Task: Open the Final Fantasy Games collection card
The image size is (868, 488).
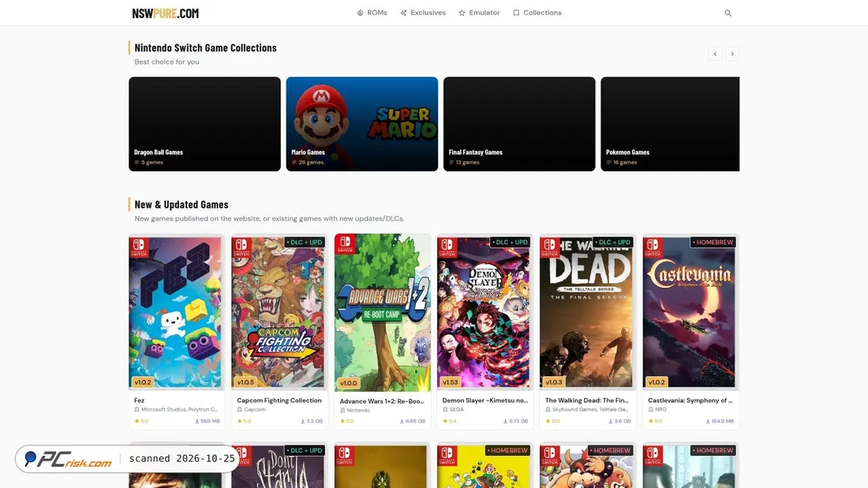Action: (x=519, y=124)
